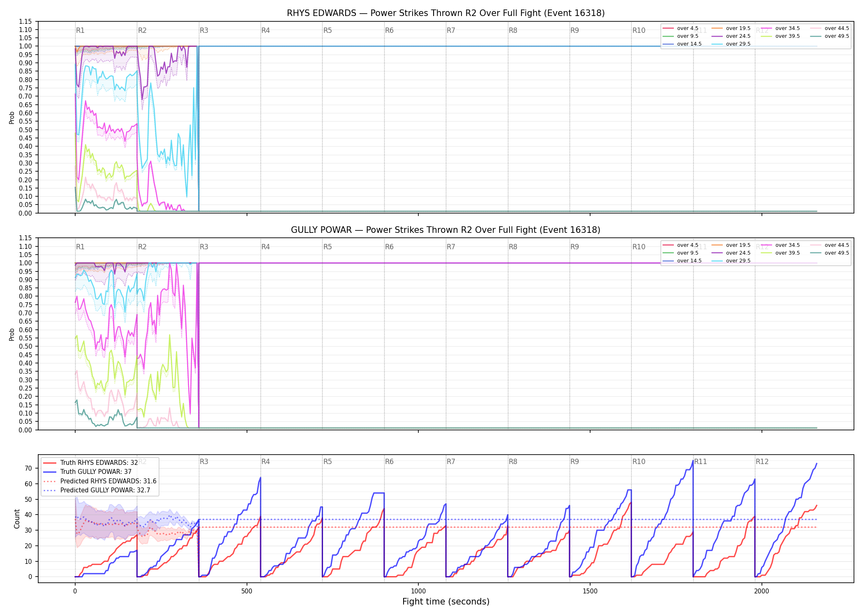This screenshot has width=863, height=616.
Task: Select 'over 34.5' legend entry in Gully Powar chart
Action: point(780,245)
